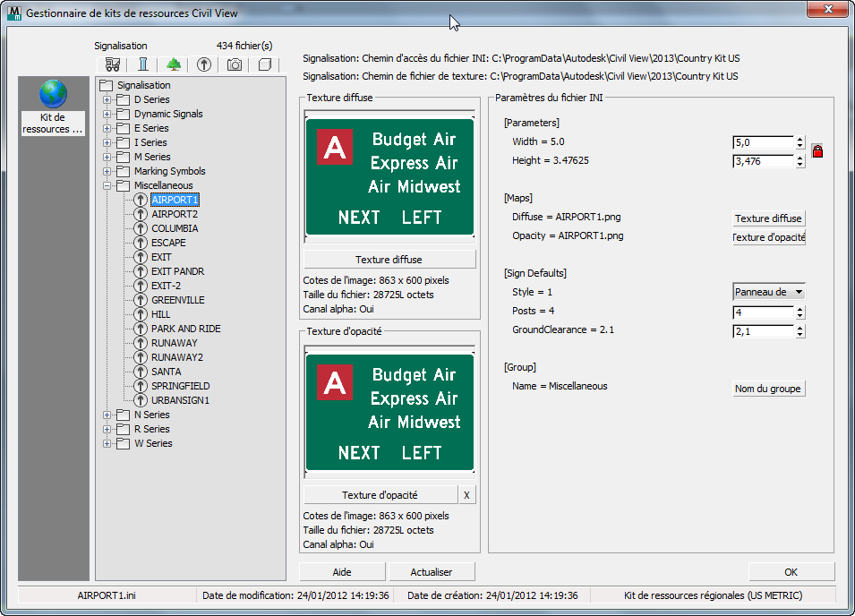Click the SANTA sign icon in tree
855x616 pixels.
(x=141, y=372)
